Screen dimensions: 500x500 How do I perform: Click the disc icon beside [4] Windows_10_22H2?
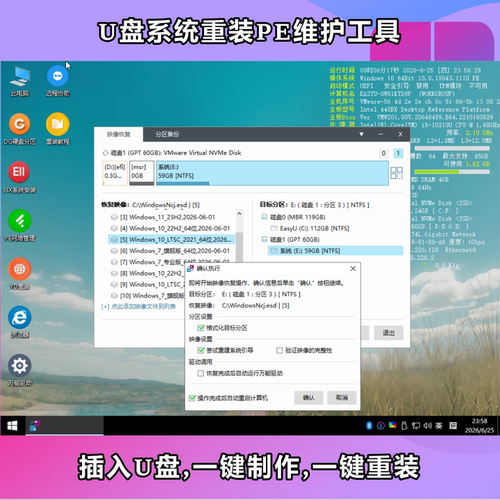coord(114,228)
